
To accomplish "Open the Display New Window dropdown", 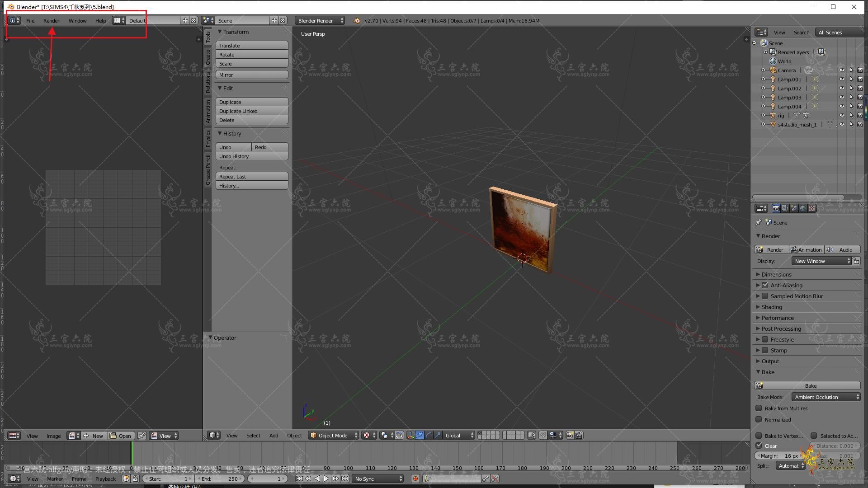I will tap(821, 261).
